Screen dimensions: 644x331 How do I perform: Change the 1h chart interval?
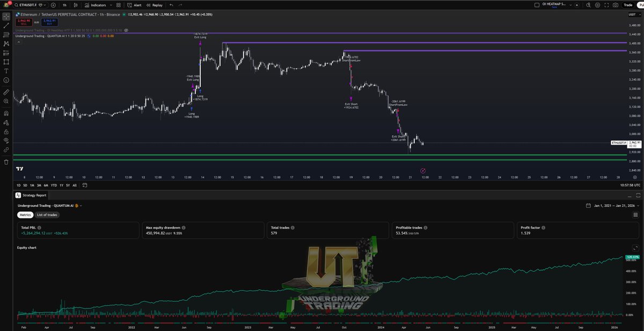[64, 5]
